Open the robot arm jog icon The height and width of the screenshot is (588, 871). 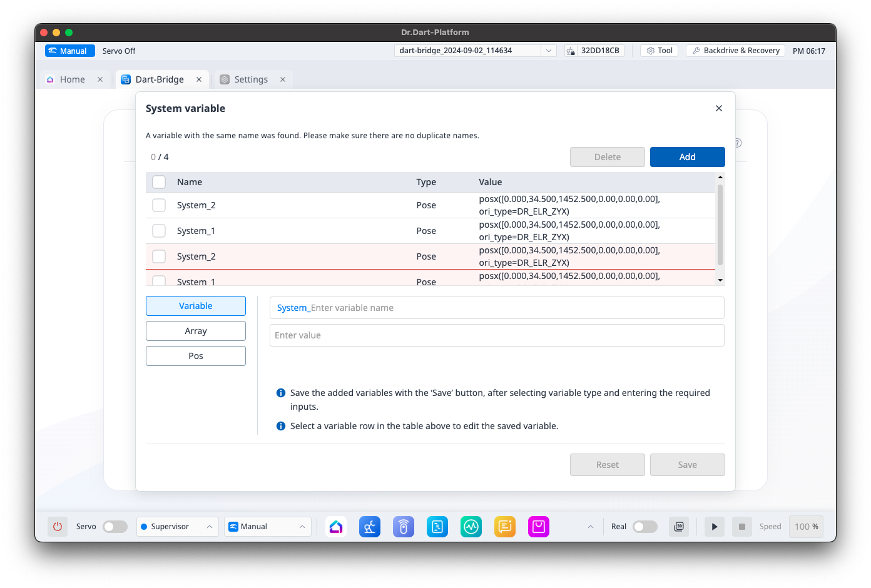pyautogui.click(x=370, y=527)
